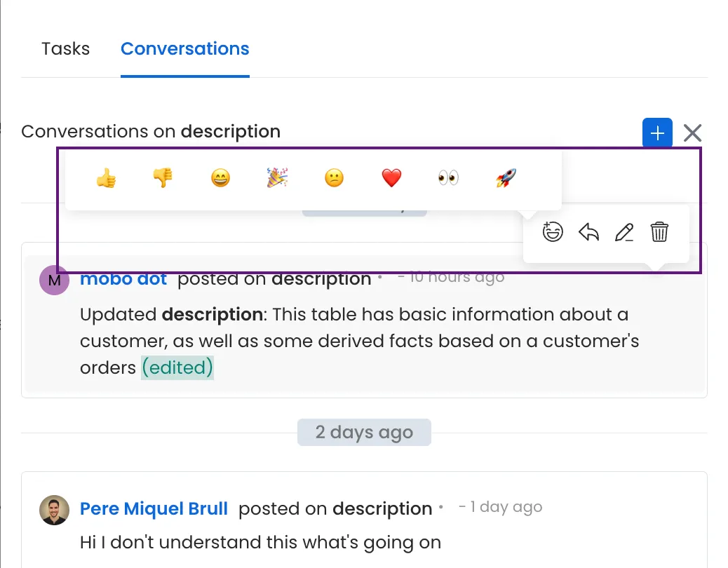Choose the eyes emoji reaction
Screen dimensions: 728x568
(448, 179)
